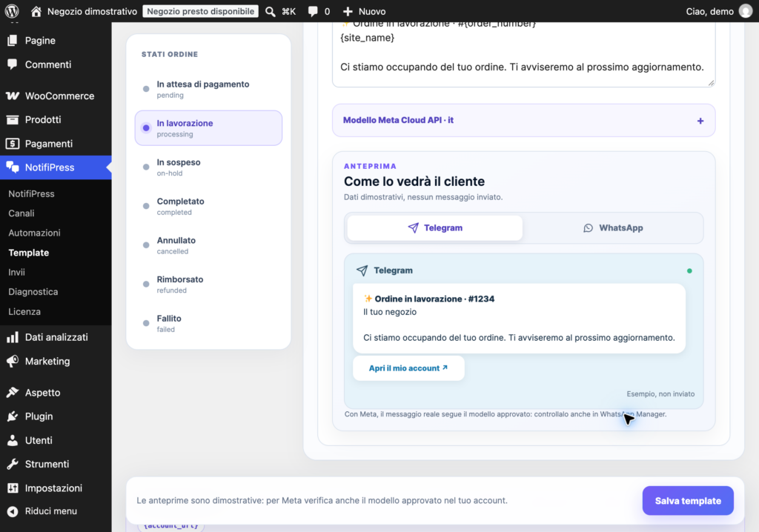Open the WooCommerce menu link
The image size is (759, 532).
[56, 96]
